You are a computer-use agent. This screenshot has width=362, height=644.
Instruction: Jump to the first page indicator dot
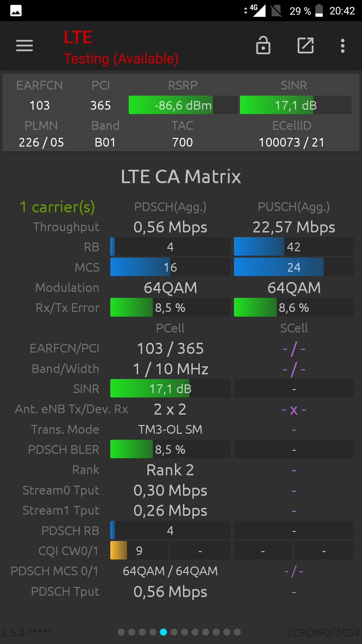point(121,632)
